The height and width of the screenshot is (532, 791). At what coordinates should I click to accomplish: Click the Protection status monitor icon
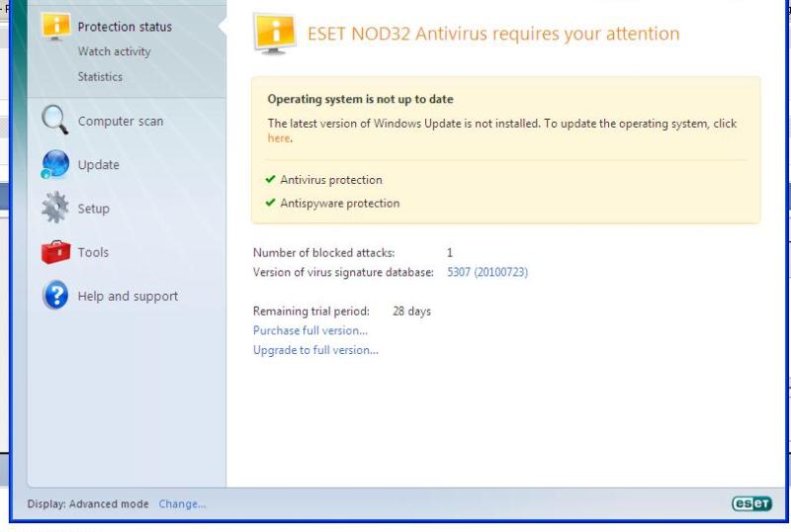[56, 27]
